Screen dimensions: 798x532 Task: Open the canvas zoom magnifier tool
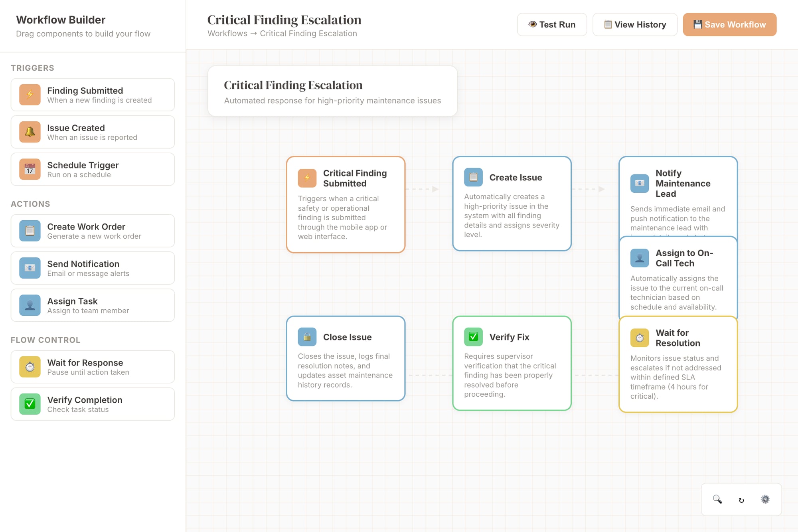pyautogui.click(x=717, y=499)
